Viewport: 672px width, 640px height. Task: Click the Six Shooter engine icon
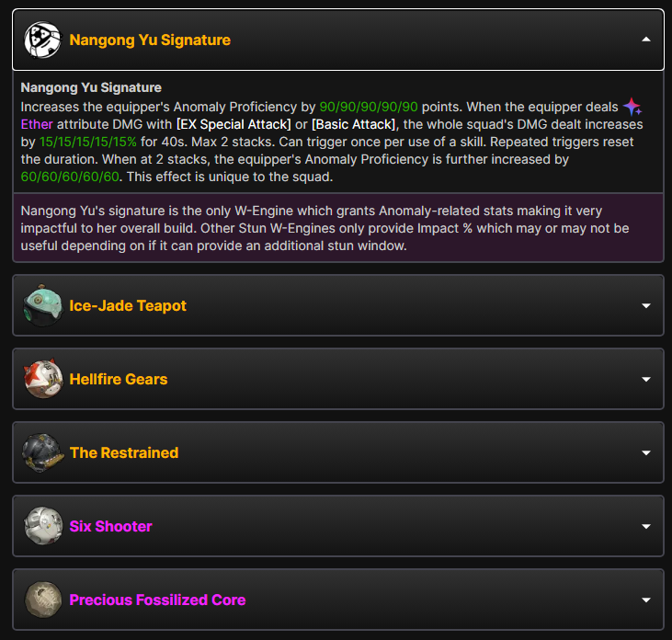(x=42, y=526)
